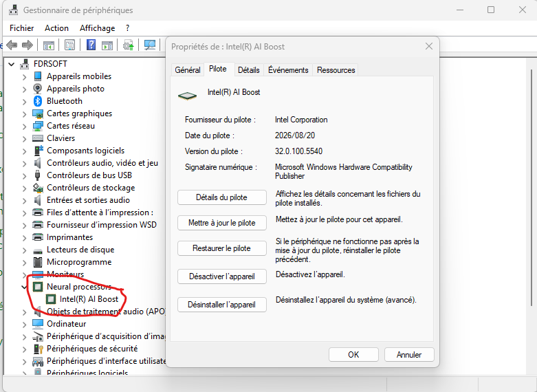Click the Device Manager vertical scrollbar
Viewport: 537px width, 392px height.
click(531, 188)
